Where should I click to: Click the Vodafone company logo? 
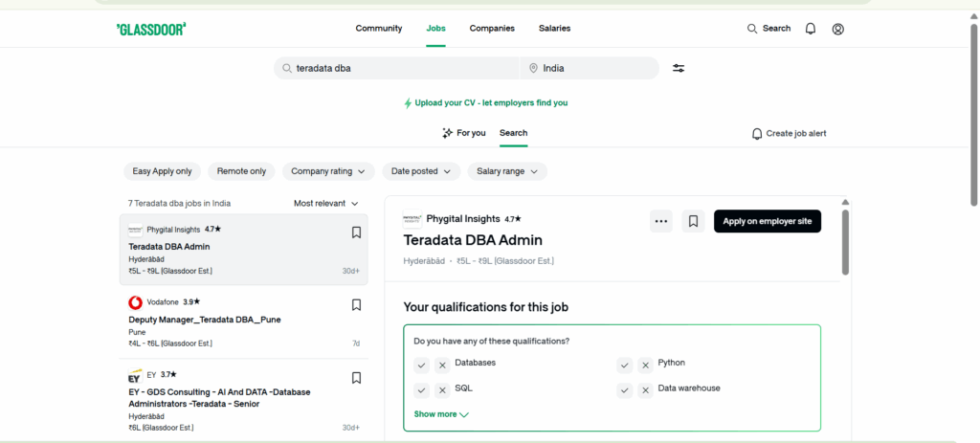(x=136, y=303)
